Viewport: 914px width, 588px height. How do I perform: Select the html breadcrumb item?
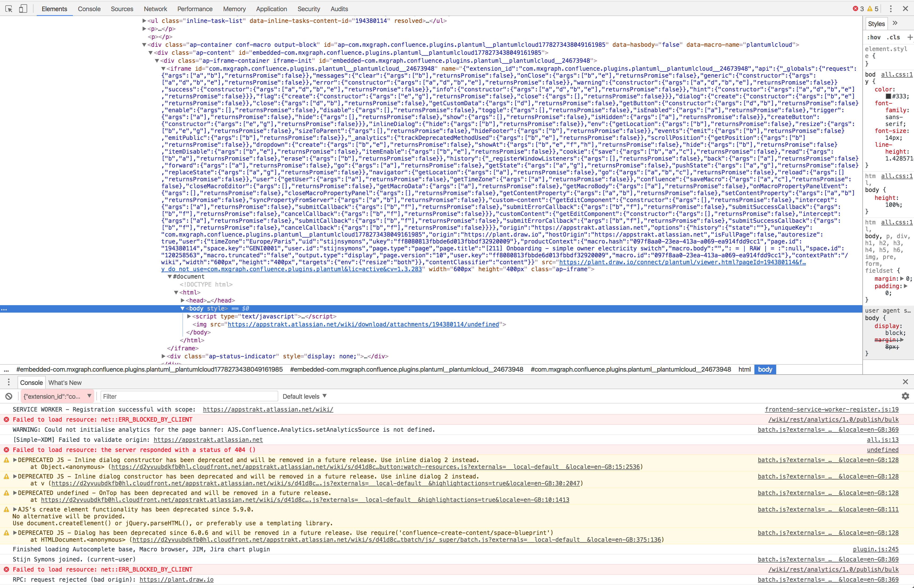744,369
